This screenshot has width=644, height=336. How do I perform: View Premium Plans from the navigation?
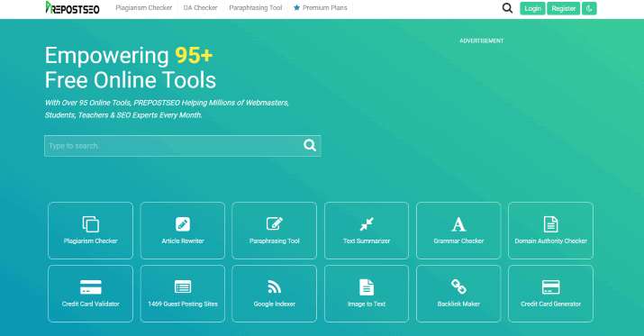tap(321, 8)
